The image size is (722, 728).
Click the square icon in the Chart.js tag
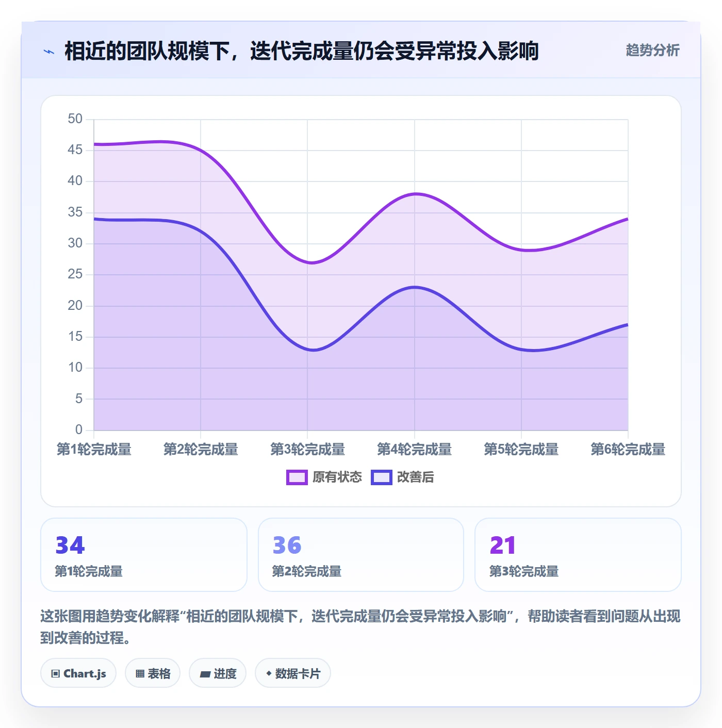tap(56, 673)
